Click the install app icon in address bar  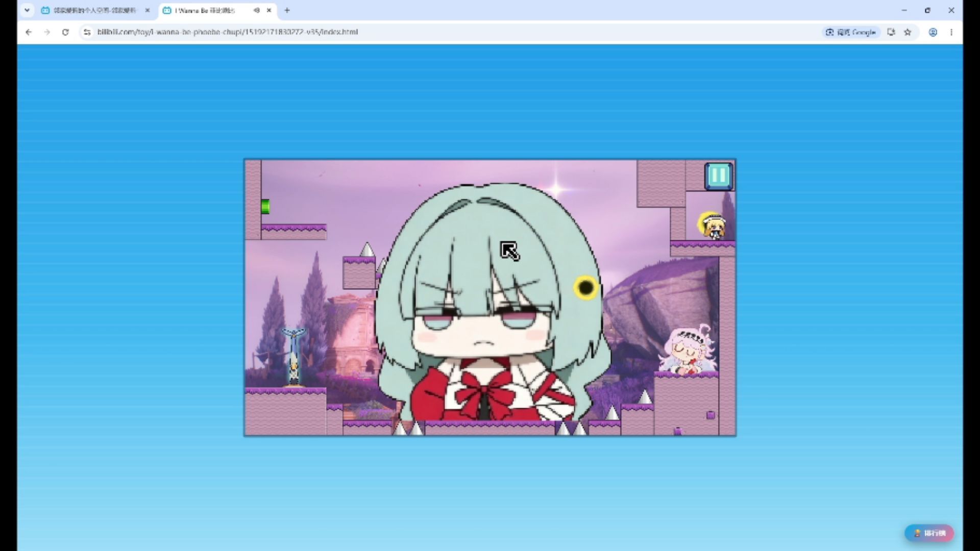point(891,32)
